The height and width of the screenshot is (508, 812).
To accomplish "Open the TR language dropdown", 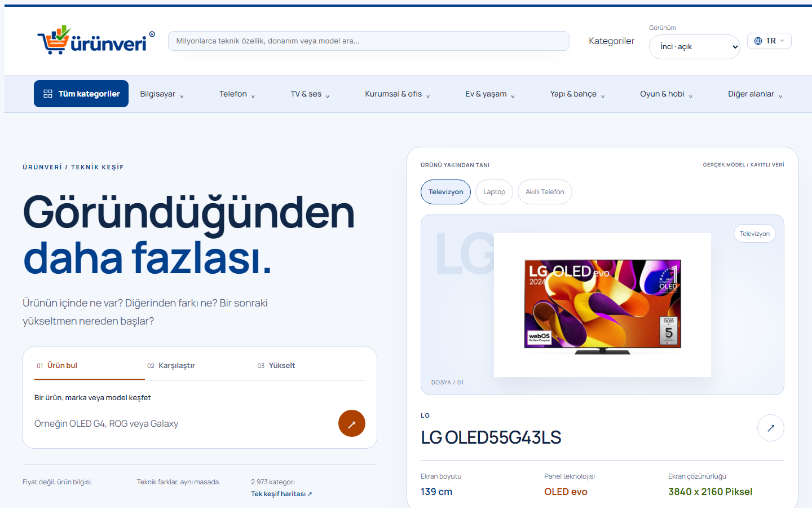I will 769,41.
